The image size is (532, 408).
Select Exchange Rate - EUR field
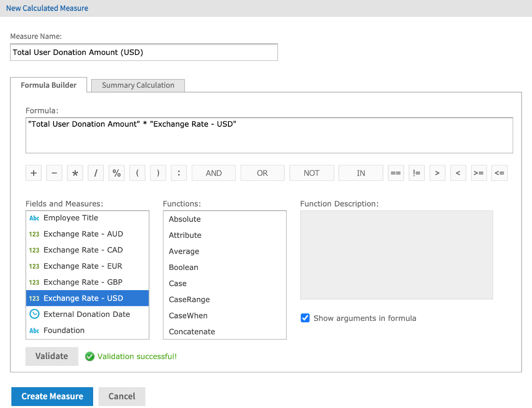pos(79,266)
